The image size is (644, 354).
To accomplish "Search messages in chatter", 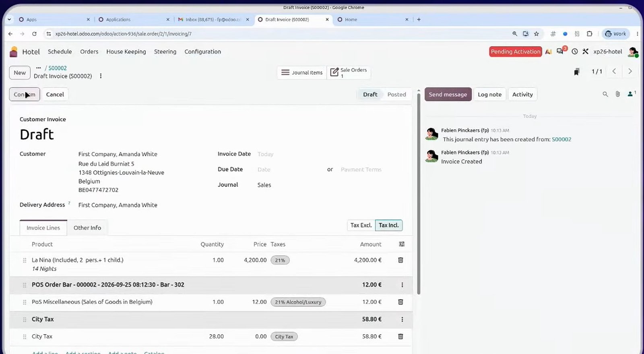I will (x=605, y=94).
